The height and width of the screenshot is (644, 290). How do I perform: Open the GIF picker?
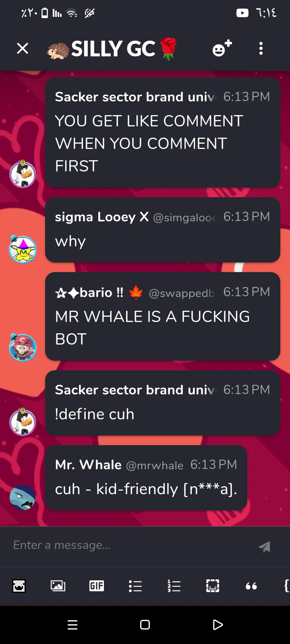pos(97,586)
